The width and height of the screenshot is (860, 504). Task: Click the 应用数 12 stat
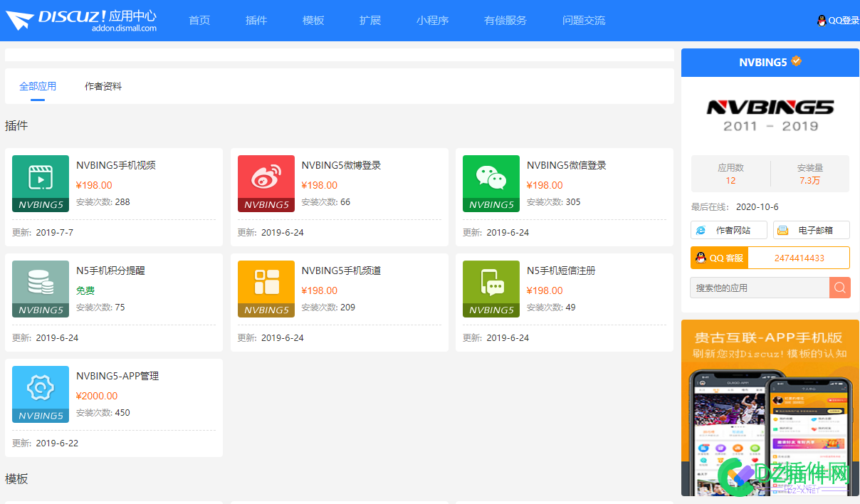pyautogui.click(x=730, y=174)
